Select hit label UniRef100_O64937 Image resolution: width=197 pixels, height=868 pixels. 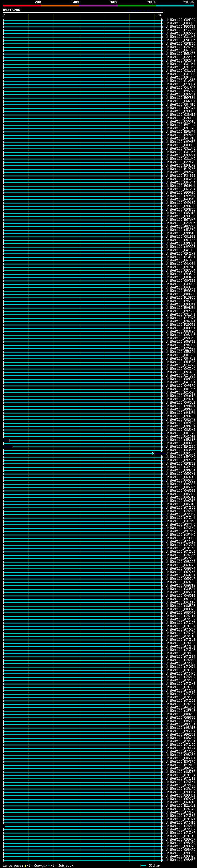(x=180, y=101)
